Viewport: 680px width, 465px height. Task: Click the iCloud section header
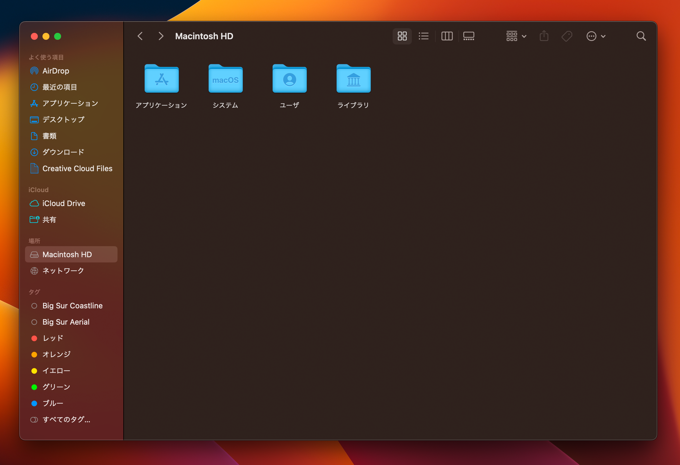pos(39,190)
